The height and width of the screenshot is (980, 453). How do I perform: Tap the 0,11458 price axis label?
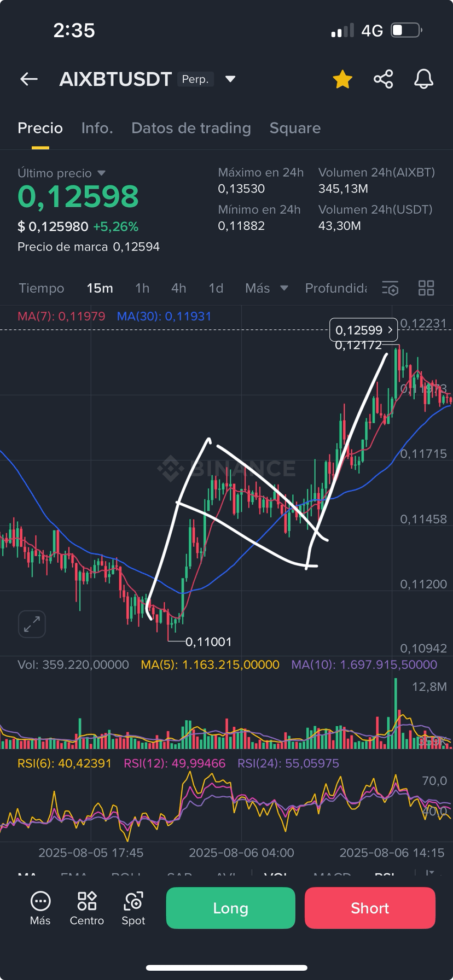[423, 519]
